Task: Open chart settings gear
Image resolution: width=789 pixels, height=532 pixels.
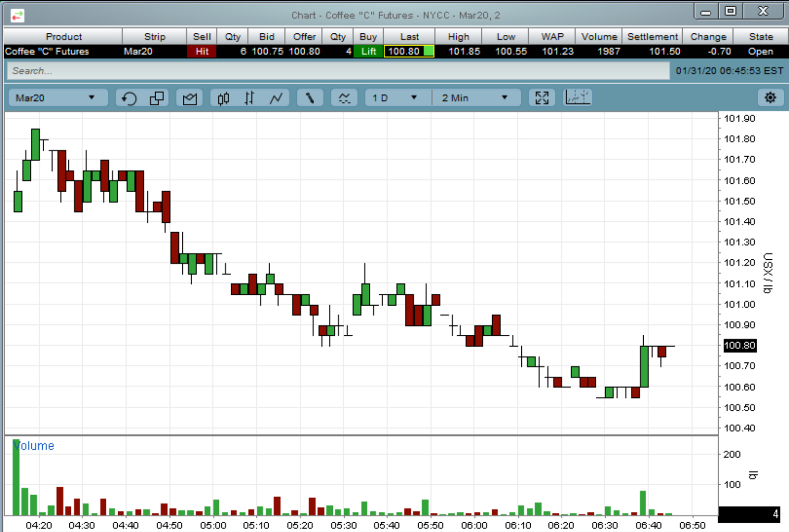Action: click(770, 98)
